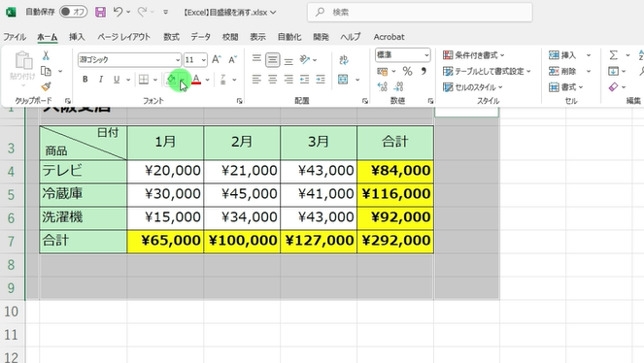Click Decrease Decimal icon
The width and height of the screenshot is (644, 363).
click(x=398, y=86)
